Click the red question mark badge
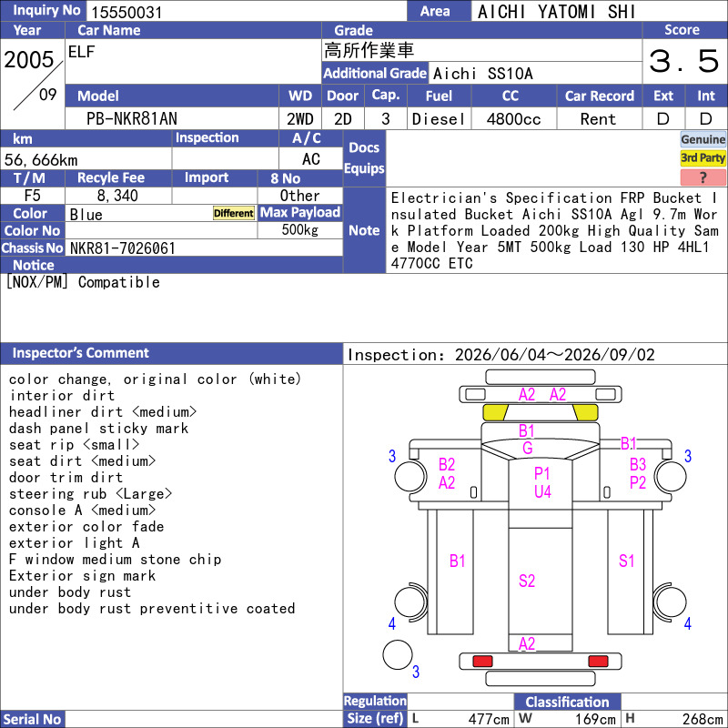728x728 pixels. click(703, 177)
